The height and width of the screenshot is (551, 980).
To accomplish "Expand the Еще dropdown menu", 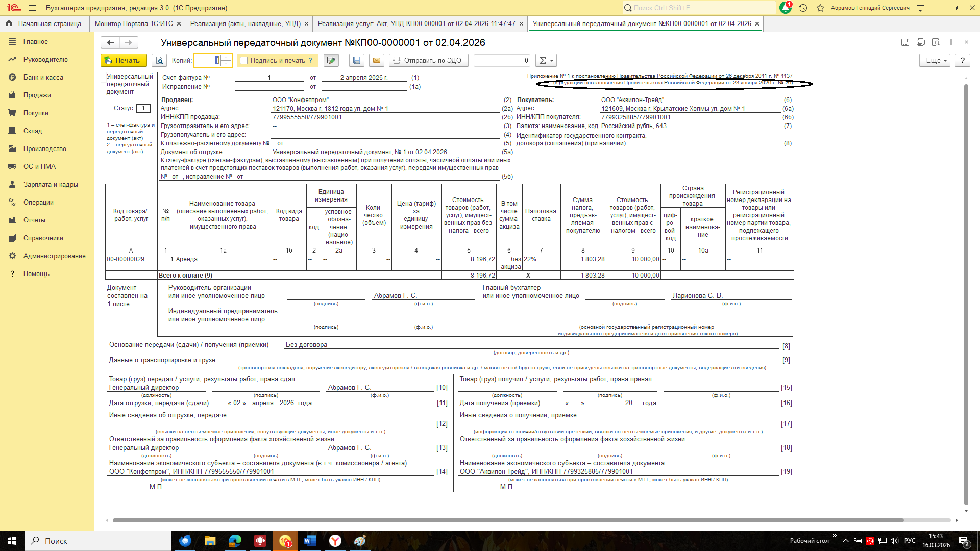I will click(x=935, y=60).
